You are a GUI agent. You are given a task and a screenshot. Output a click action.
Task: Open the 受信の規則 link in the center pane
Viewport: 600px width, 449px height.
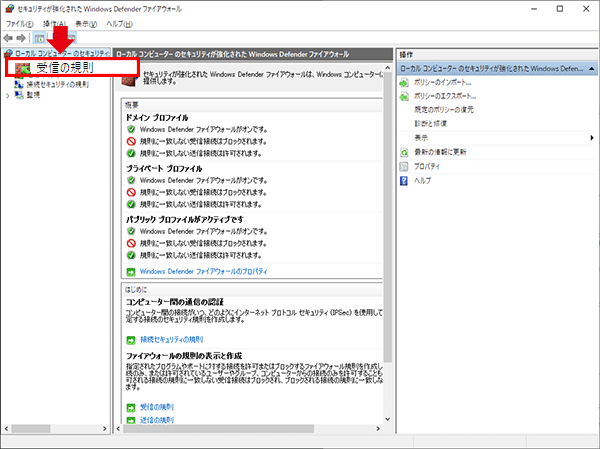(x=157, y=407)
